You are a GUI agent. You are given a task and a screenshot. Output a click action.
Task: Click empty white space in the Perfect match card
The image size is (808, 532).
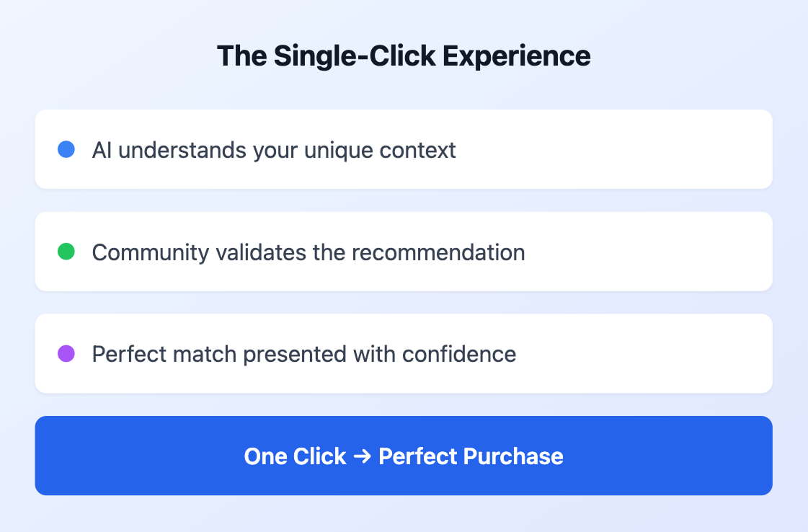coord(644,354)
